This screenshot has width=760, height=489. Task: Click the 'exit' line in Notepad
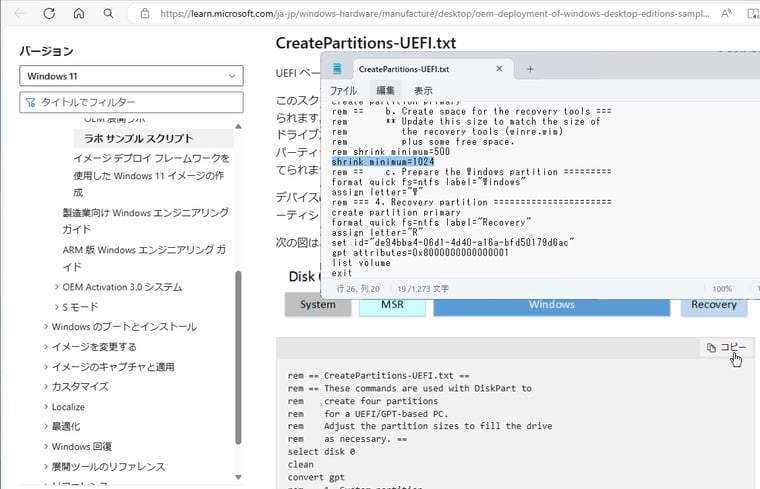(342, 273)
